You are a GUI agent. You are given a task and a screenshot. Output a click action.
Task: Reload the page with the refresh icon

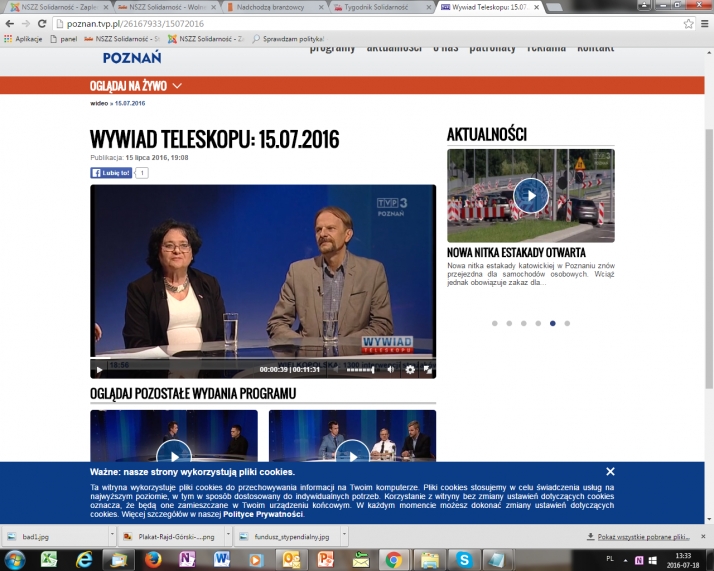[x=42, y=23]
